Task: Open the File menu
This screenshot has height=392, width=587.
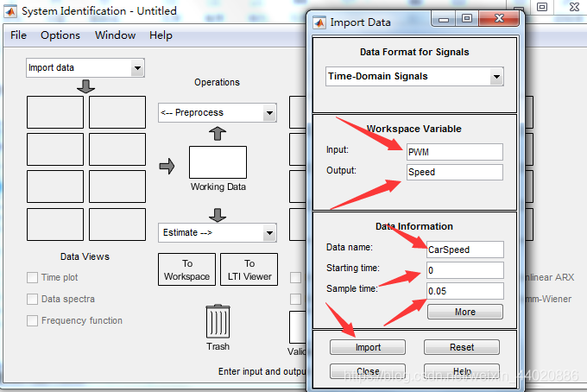Action: coord(18,35)
